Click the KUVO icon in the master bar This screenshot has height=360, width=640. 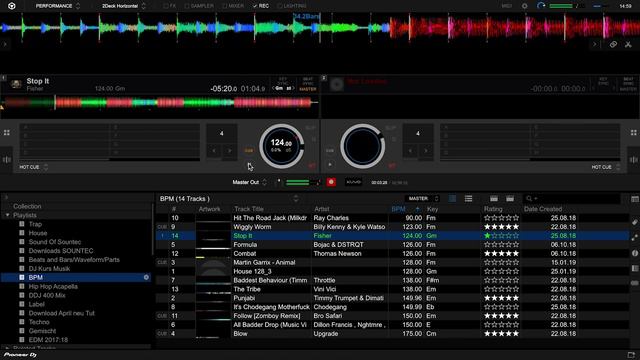coord(353,182)
